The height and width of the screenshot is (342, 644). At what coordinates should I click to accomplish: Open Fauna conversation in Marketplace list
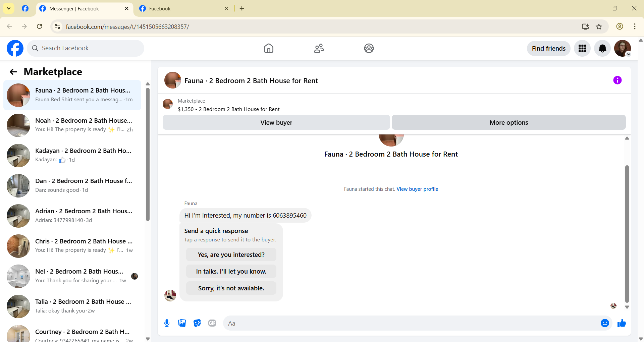(72, 95)
